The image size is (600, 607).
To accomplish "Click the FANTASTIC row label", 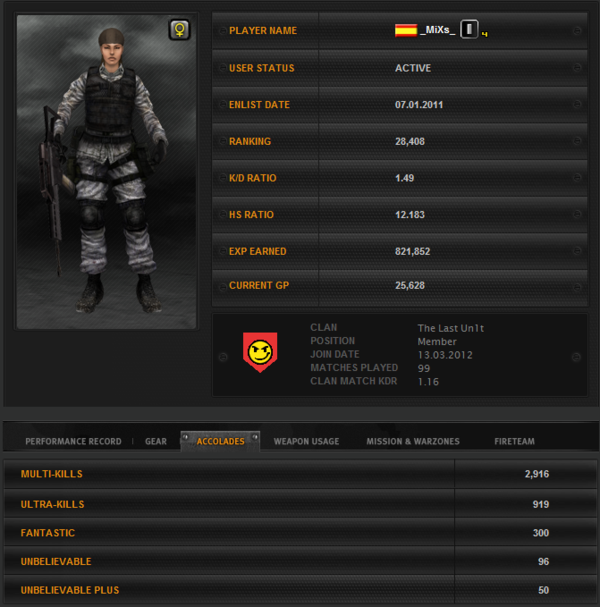I will pyautogui.click(x=48, y=533).
